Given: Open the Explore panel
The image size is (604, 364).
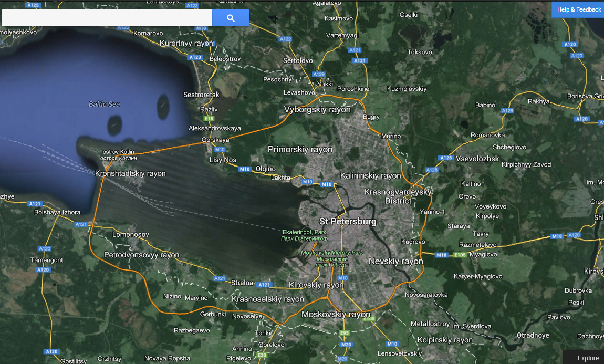Looking at the screenshot, I should click(587, 358).
